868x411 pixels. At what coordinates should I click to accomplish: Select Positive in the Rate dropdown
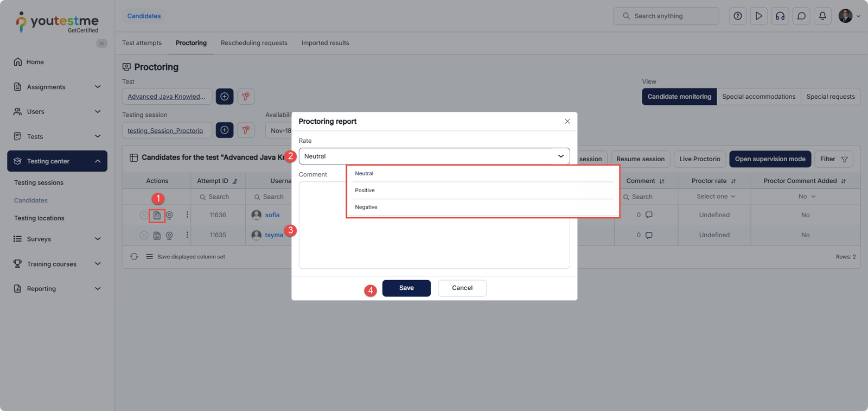(365, 191)
